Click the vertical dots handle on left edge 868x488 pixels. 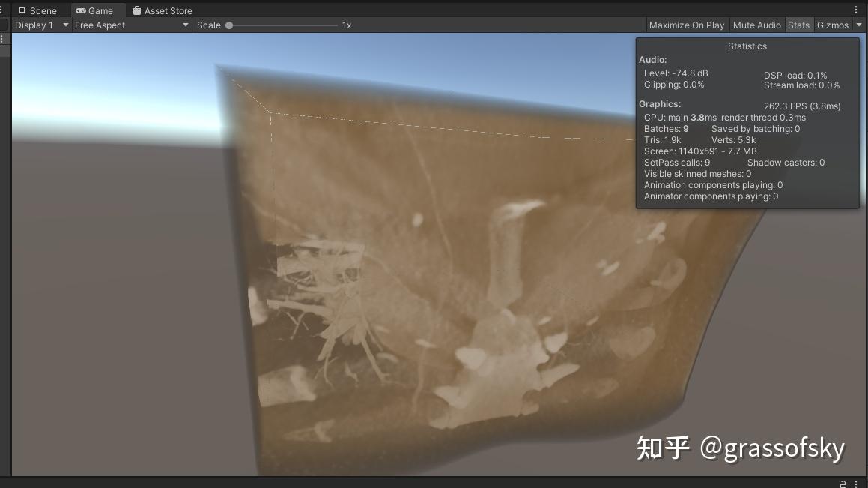pos(2,39)
